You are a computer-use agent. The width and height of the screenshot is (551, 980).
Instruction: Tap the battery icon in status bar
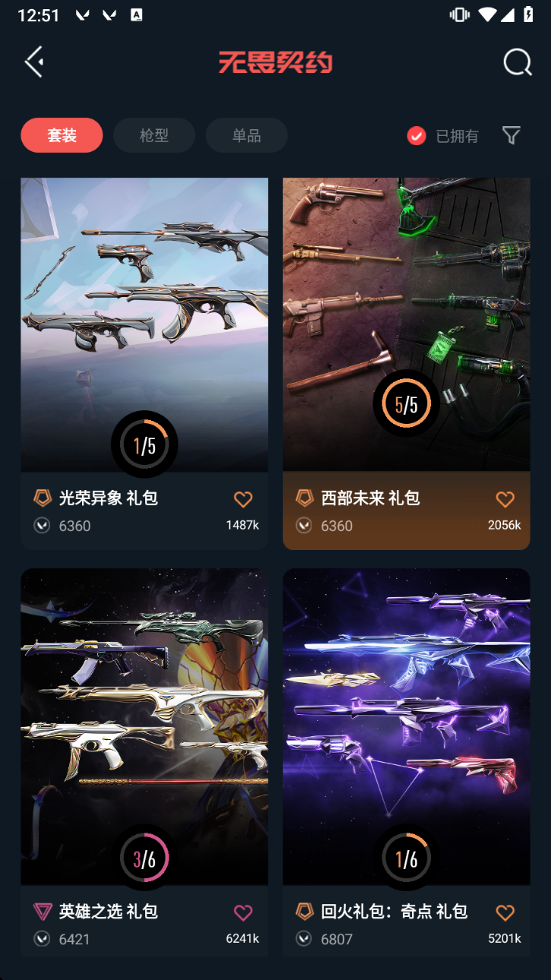pyautogui.click(x=529, y=14)
